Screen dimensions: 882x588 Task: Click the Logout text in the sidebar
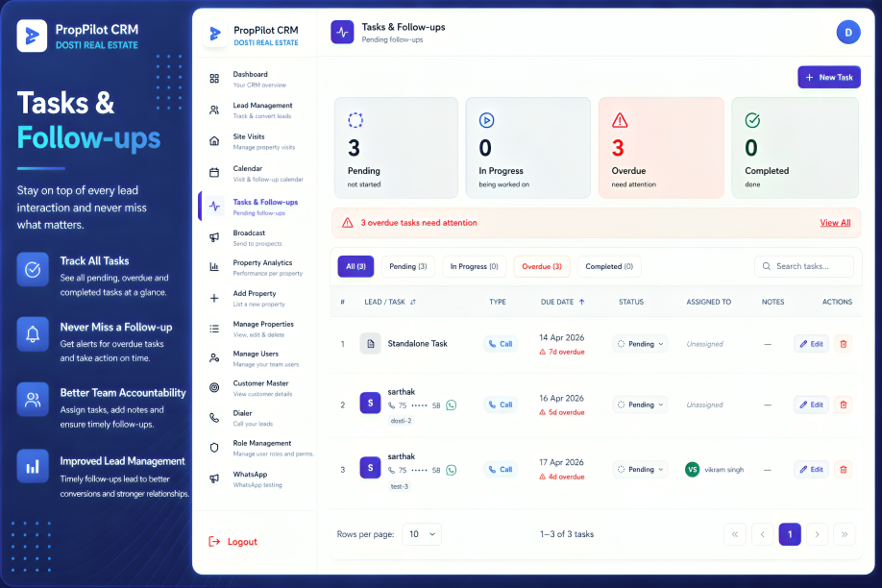tap(242, 542)
